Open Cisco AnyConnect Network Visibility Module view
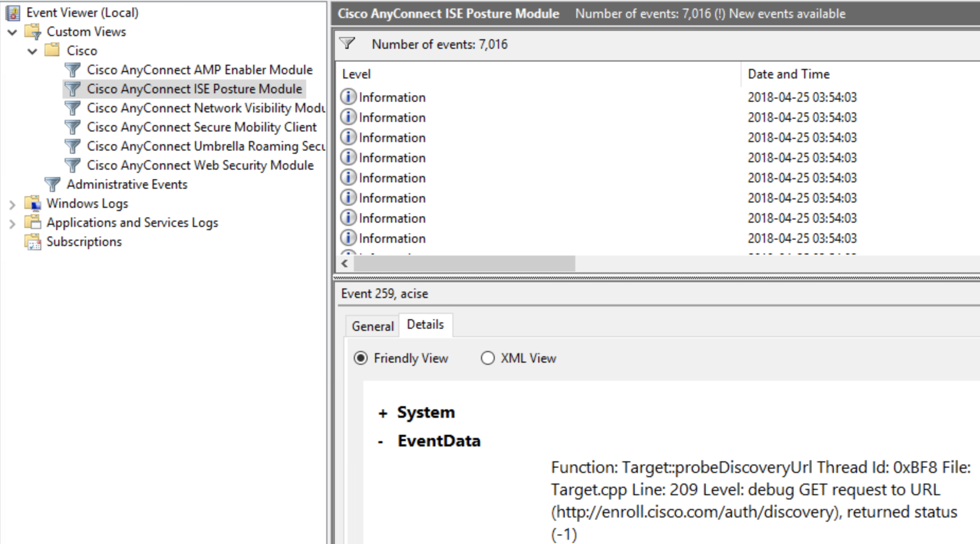 pos(206,108)
